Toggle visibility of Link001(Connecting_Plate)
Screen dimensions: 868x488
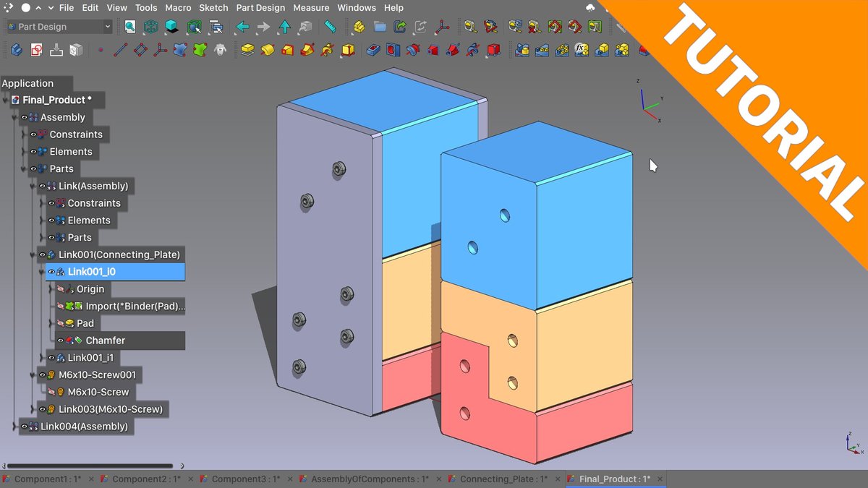pos(43,254)
